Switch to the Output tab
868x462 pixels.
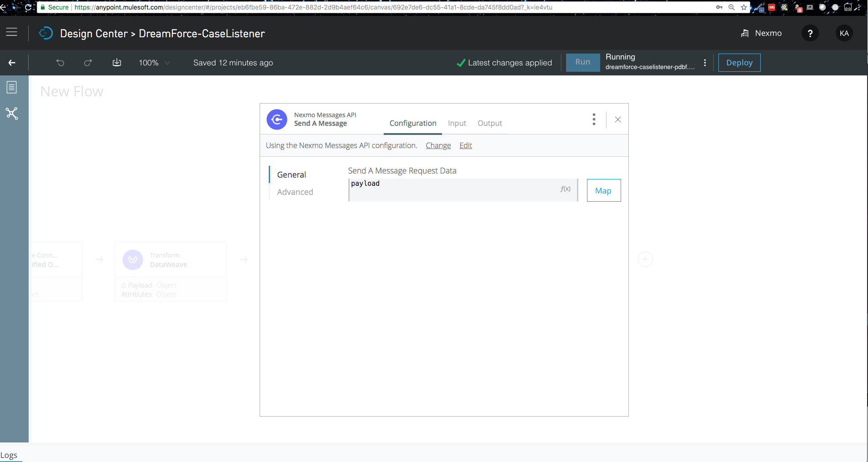(x=490, y=123)
